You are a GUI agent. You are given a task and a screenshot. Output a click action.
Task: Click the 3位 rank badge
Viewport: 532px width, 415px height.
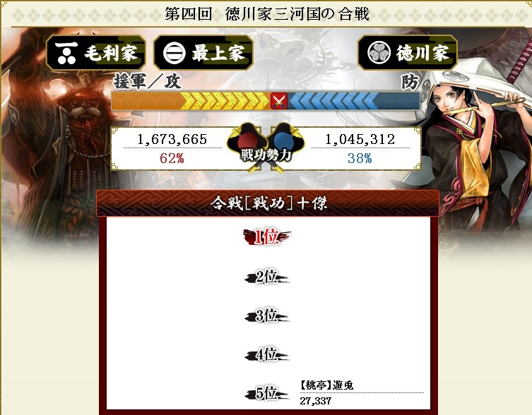pos(266,315)
